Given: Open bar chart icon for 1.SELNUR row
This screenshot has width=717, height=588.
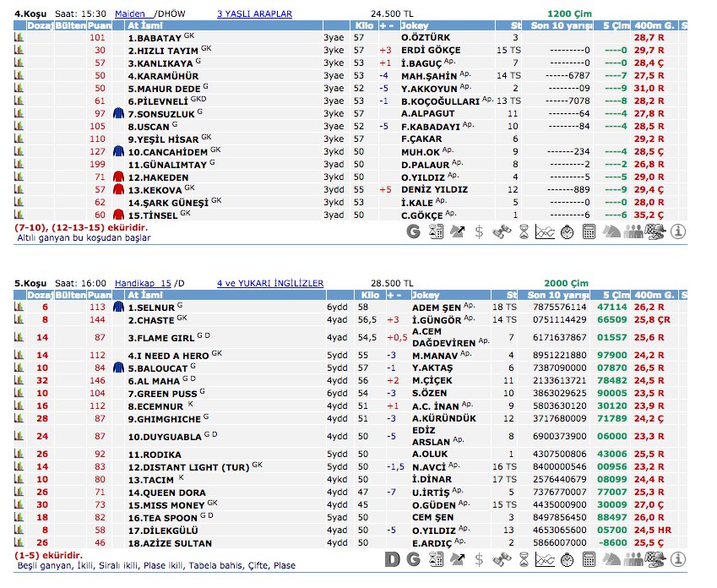Looking at the screenshot, I should pos(19,308).
